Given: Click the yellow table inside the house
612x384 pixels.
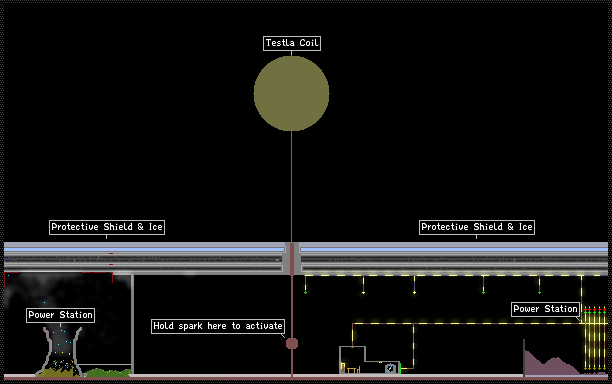Looking at the screenshot, I should coord(353,370).
